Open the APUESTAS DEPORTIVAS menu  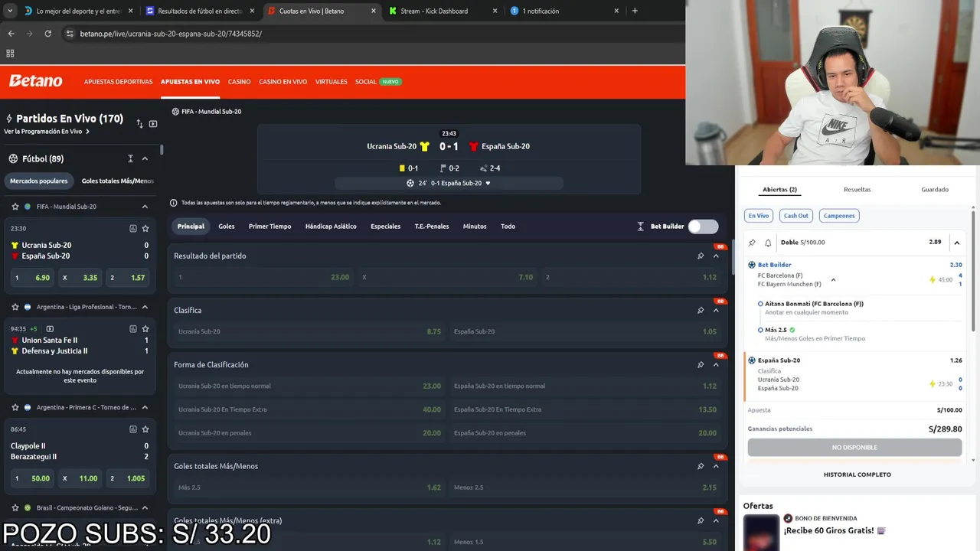tap(119, 82)
